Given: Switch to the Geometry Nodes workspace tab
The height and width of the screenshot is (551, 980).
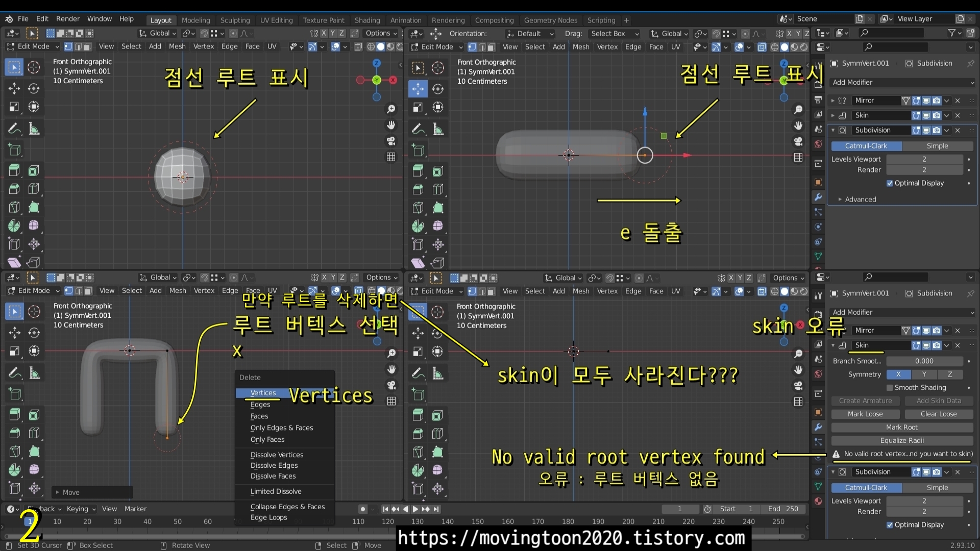Looking at the screenshot, I should click(x=550, y=20).
